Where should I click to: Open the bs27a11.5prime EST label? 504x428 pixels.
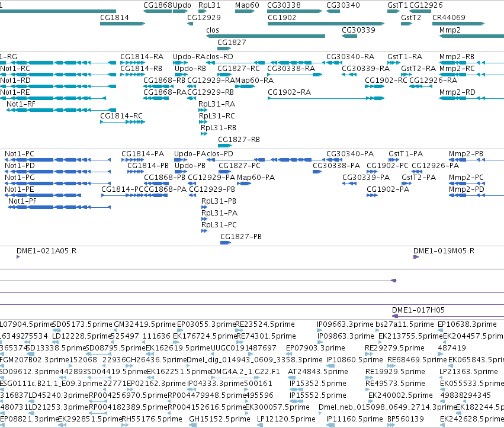(405, 324)
